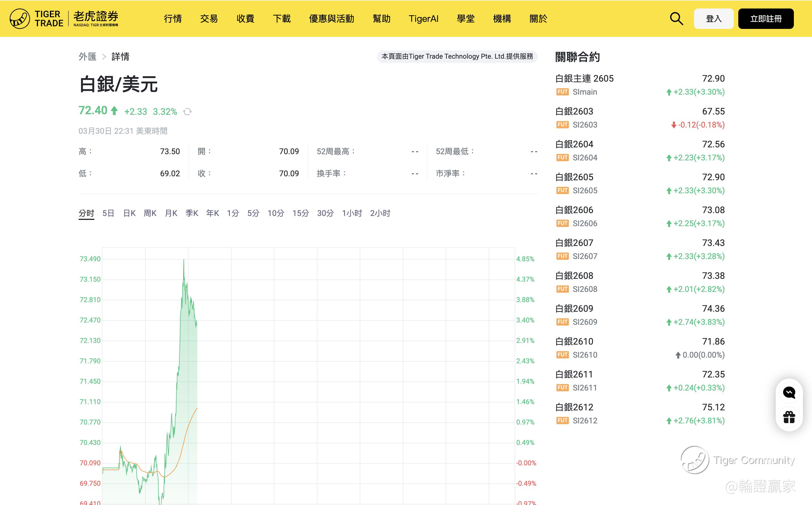Click the 登入 button
This screenshot has height=505, width=812.
coord(713,19)
